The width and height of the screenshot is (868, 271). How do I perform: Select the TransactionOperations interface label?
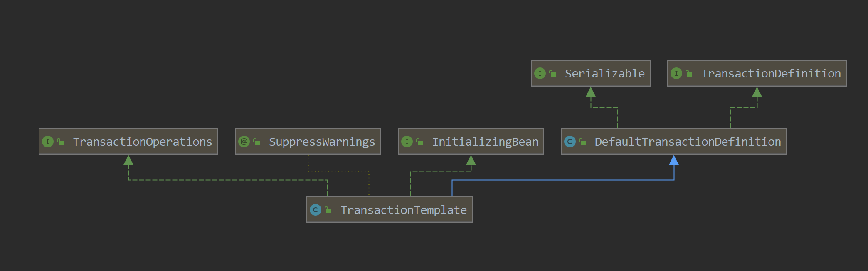(142, 142)
